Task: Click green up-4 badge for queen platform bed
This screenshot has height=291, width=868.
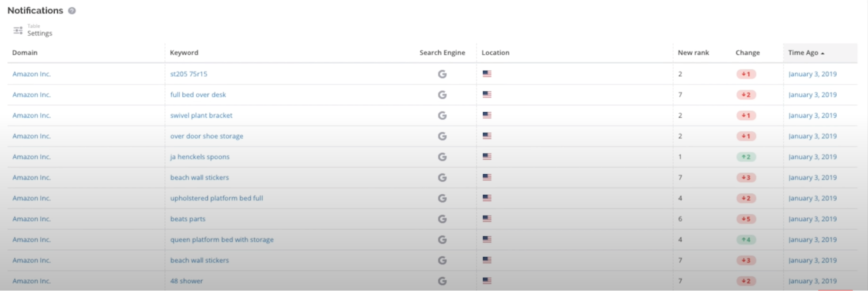Action: (x=746, y=240)
